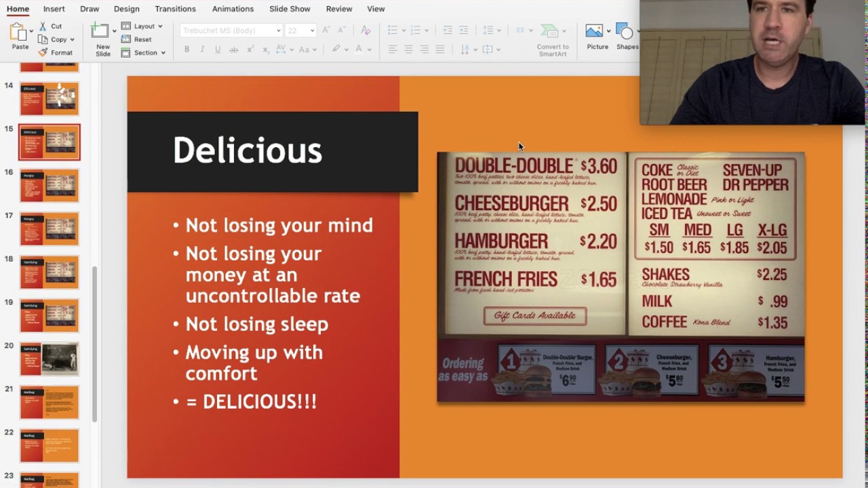This screenshot has height=488, width=868.
Task: Switch to the Design tab
Action: tap(127, 9)
